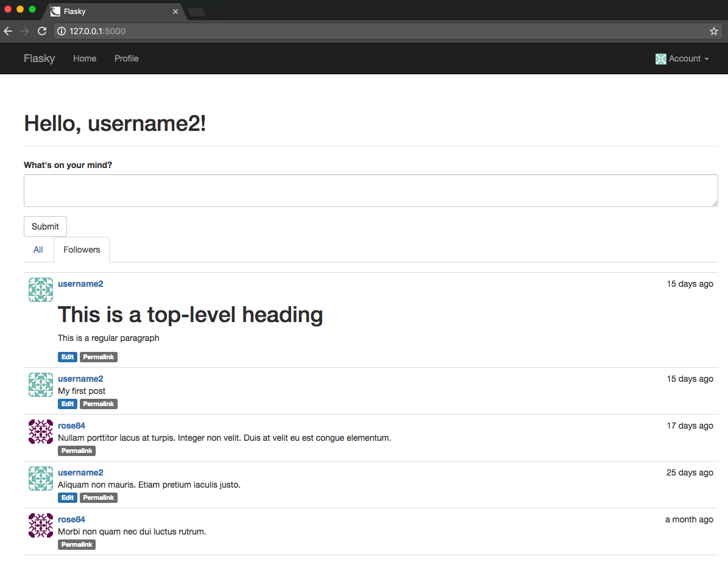The width and height of the screenshot is (728, 565).
Task: Close the Flasky browser tab
Action: point(175,12)
